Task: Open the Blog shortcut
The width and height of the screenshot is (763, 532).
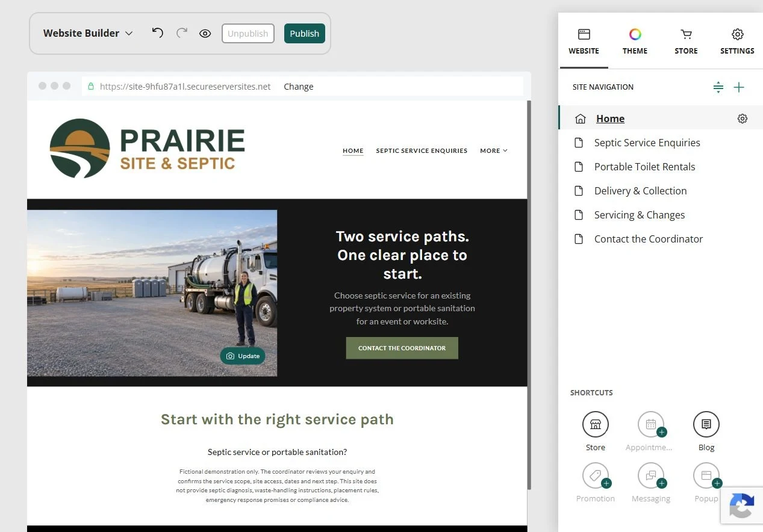Action: point(706,424)
